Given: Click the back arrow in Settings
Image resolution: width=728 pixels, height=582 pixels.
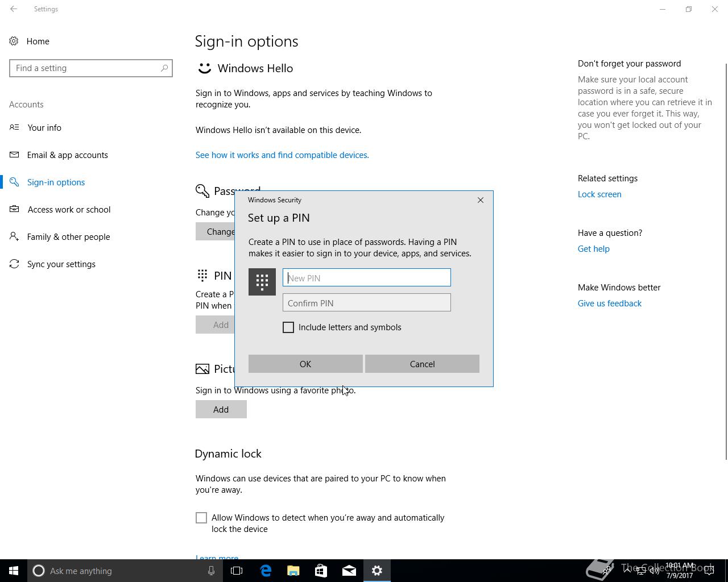Looking at the screenshot, I should 14,9.
